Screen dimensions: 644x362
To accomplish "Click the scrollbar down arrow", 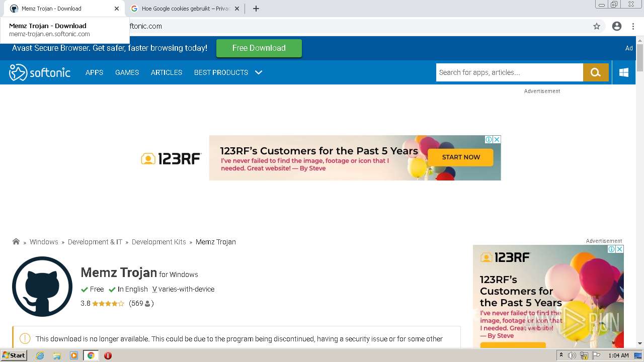I will [x=640, y=343].
